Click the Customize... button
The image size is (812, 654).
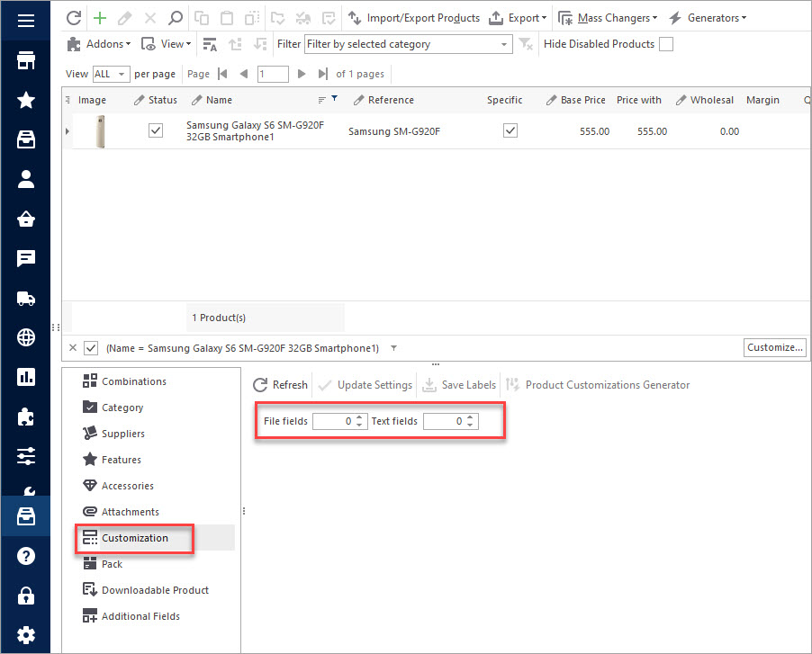click(775, 347)
